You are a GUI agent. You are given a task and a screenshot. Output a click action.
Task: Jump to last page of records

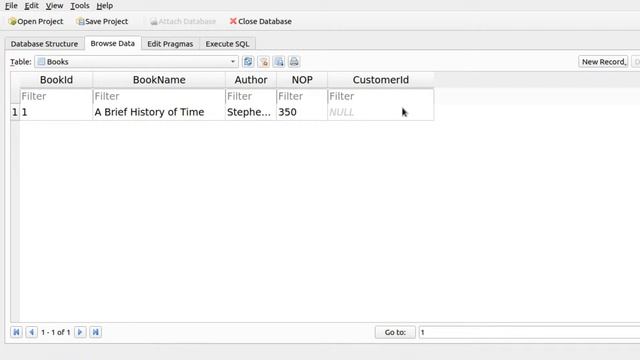click(96, 332)
